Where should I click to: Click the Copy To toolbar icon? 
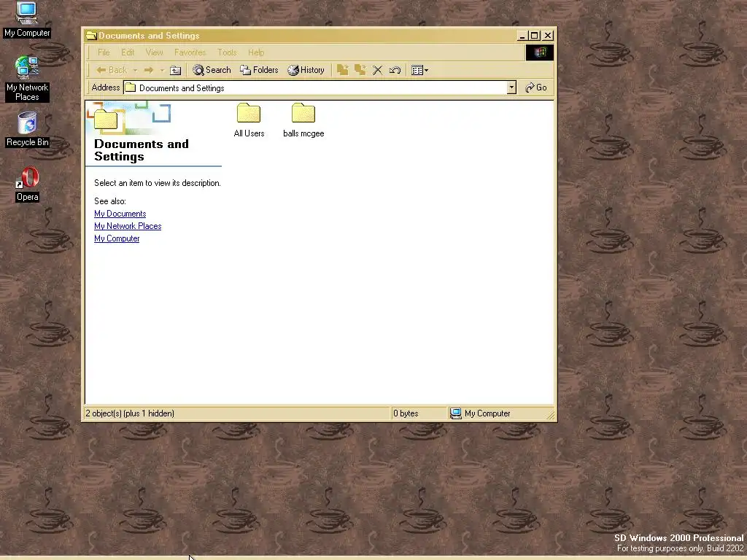(360, 70)
